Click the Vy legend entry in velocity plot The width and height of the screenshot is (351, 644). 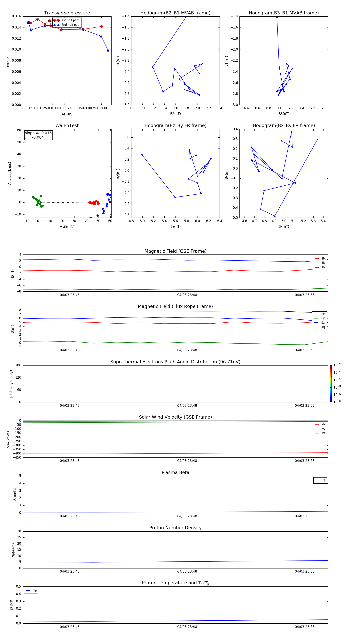point(320,429)
